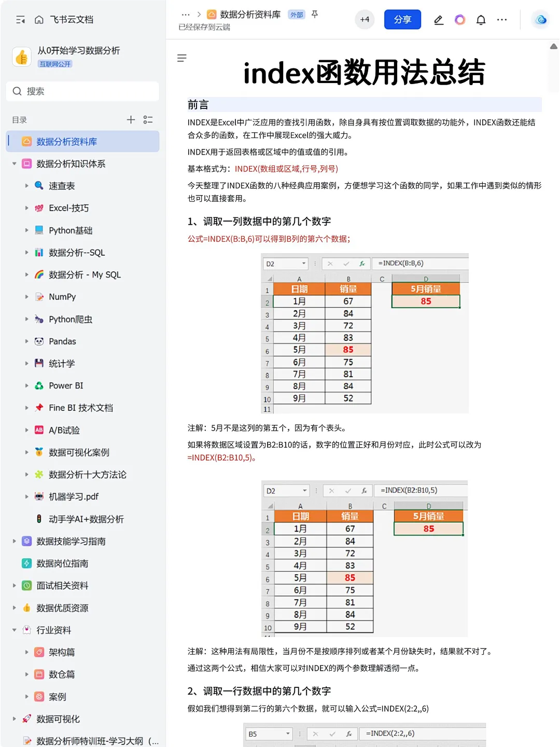Open the Fine BI 技术文档 page
Image resolution: width=560 pixels, height=747 pixels.
coord(81,408)
